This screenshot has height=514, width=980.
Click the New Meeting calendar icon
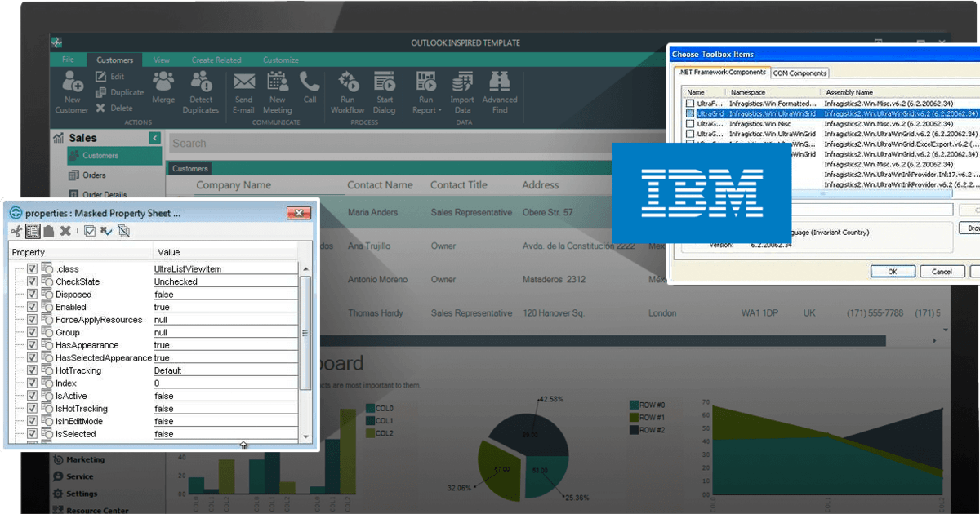[278, 81]
